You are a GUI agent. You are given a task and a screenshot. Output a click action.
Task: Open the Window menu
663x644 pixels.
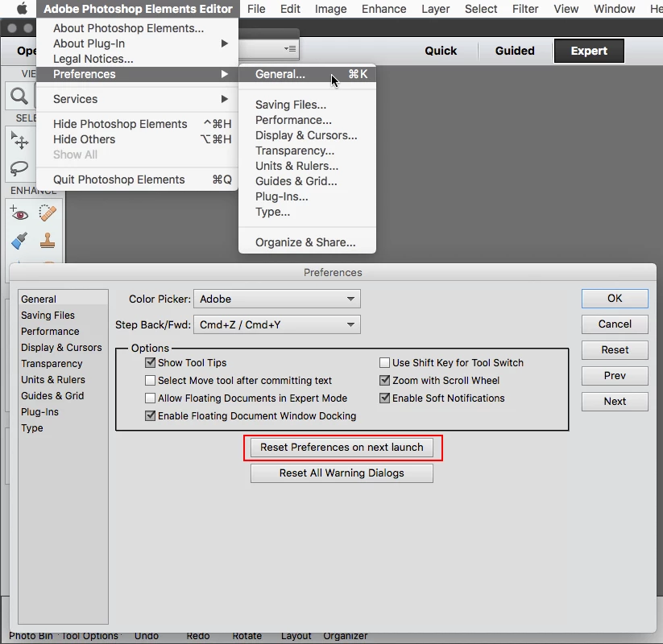point(615,9)
